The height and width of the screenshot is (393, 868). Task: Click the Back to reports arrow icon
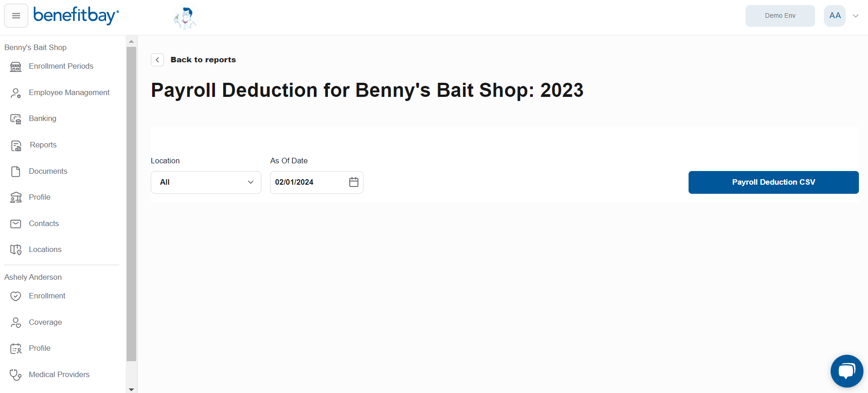pyautogui.click(x=157, y=60)
